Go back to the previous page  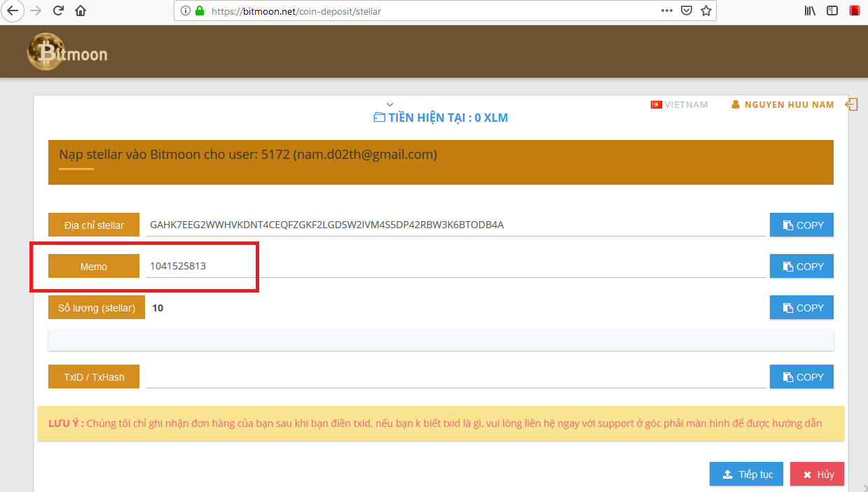pos(12,10)
